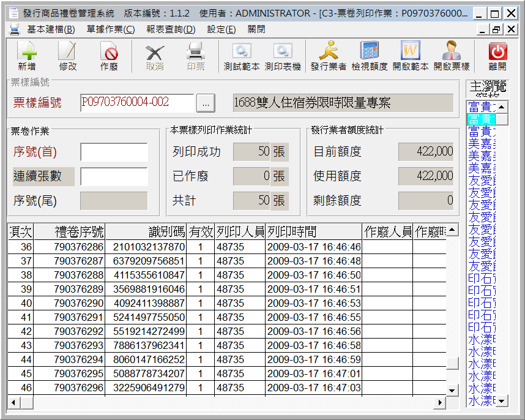Image resolution: width=525 pixels, height=420 pixels.
Task: Click the red 離開 (Exit) power icon
Action: click(497, 56)
